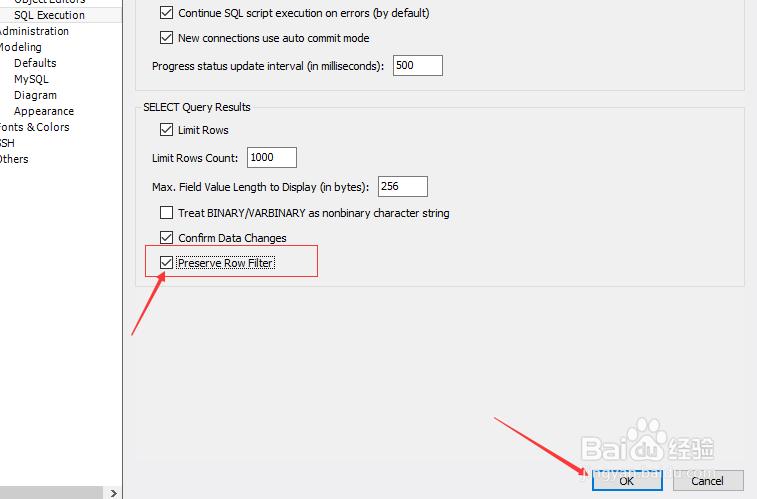Select Appearance in the preferences tree
Viewport: 757px width, 499px height.
tap(44, 111)
